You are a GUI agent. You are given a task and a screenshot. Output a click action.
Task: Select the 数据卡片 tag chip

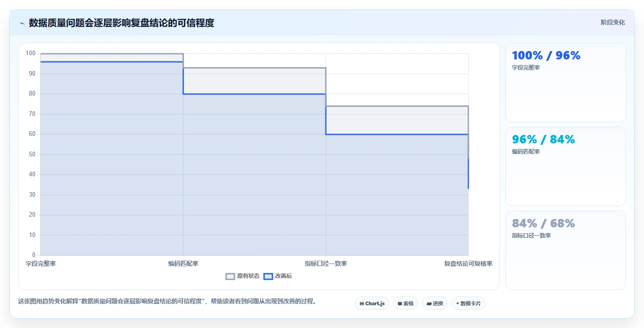tap(468, 303)
